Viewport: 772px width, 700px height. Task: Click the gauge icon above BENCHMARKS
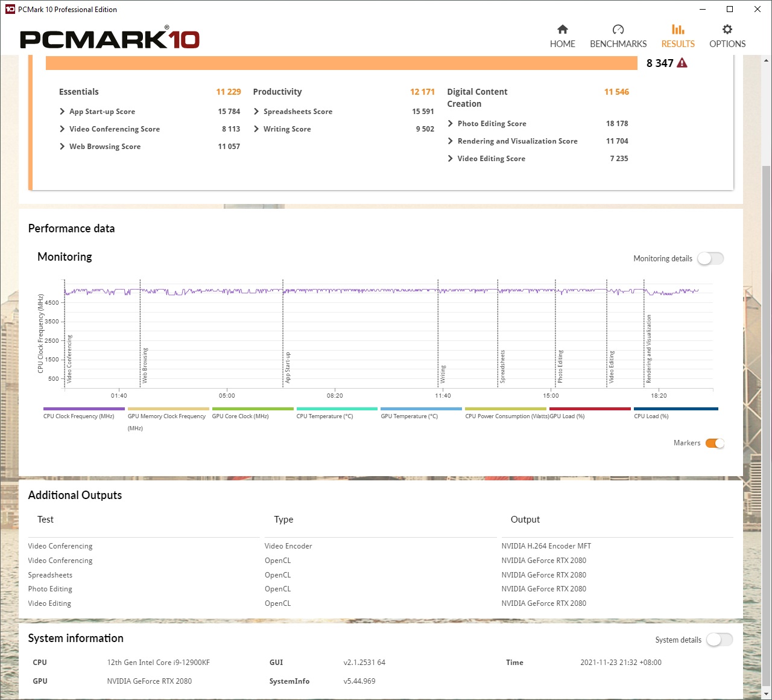[618, 29]
